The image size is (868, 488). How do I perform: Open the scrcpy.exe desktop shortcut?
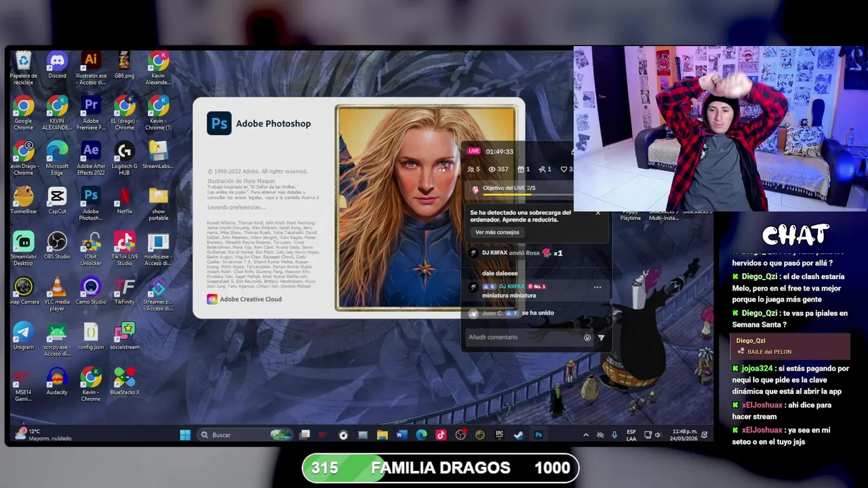click(57, 339)
